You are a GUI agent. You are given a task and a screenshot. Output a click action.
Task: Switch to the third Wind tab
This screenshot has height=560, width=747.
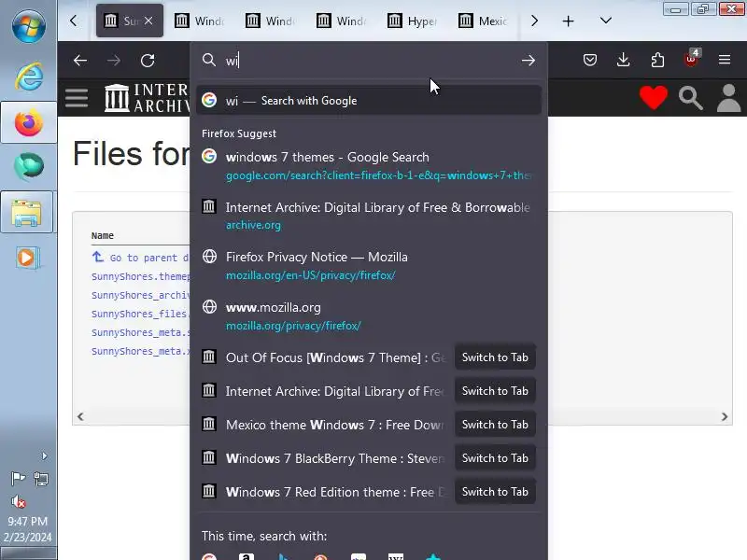coord(341,21)
